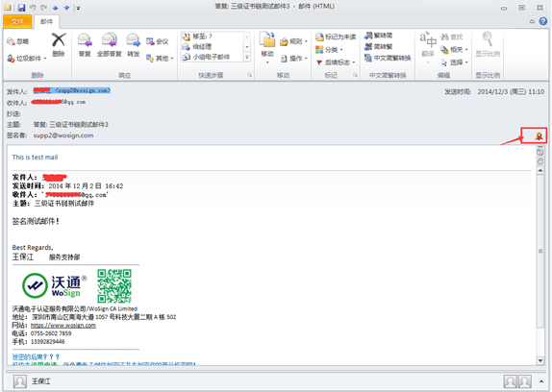Click the vertical scrollbar thumb
The image size is (552, 392).
tap(540, 251)
